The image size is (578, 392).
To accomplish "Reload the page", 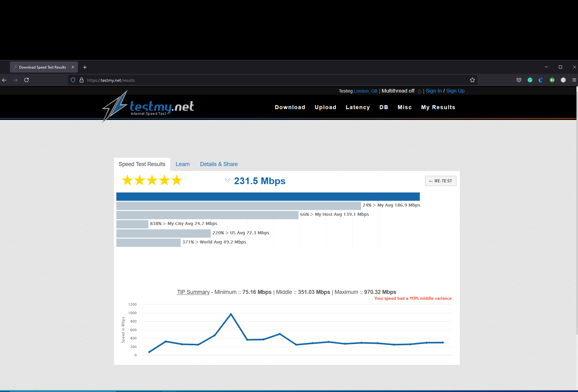I will [x=26, y=80].
